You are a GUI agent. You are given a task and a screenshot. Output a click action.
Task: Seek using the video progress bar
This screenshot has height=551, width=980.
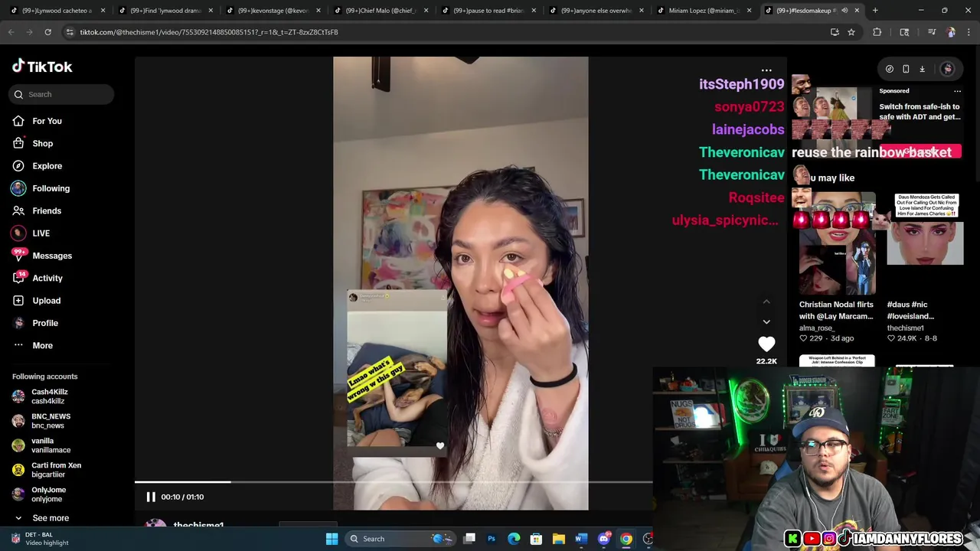tap(394, 482)
